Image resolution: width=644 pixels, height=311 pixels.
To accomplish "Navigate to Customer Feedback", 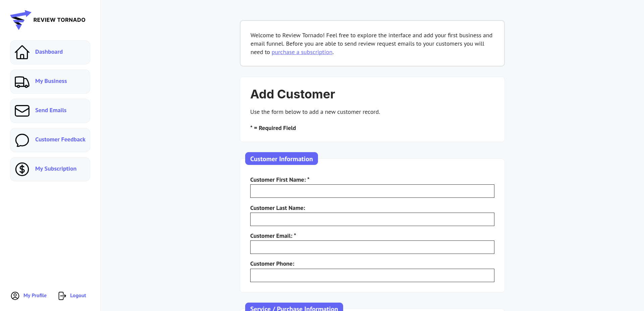I will tap(60, 140).
